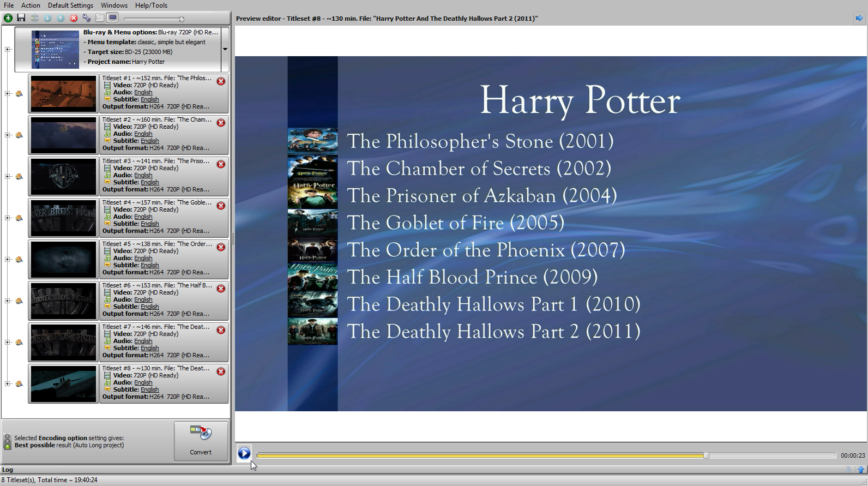This screenshot has height=486, width=868.
Task: Expand the Titleset #6 tree node
Action: (8, 301)
